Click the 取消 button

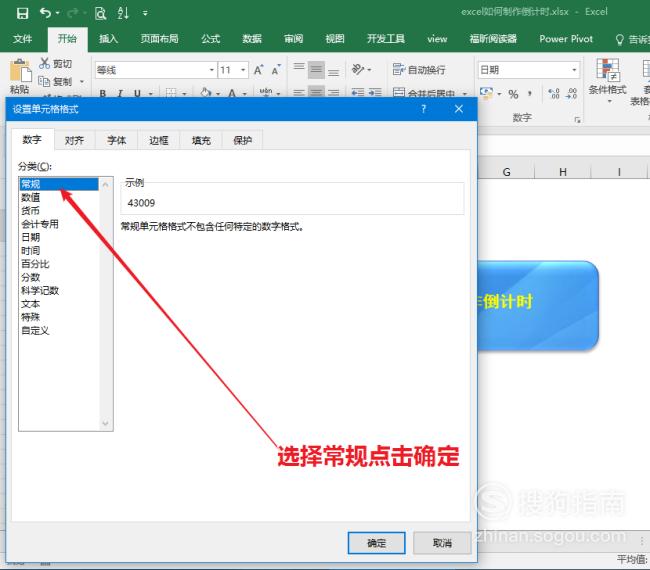(442, 543)
